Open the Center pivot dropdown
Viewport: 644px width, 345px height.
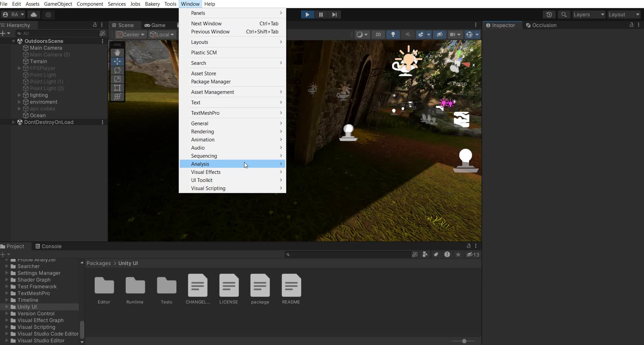[x=130, y=34]
